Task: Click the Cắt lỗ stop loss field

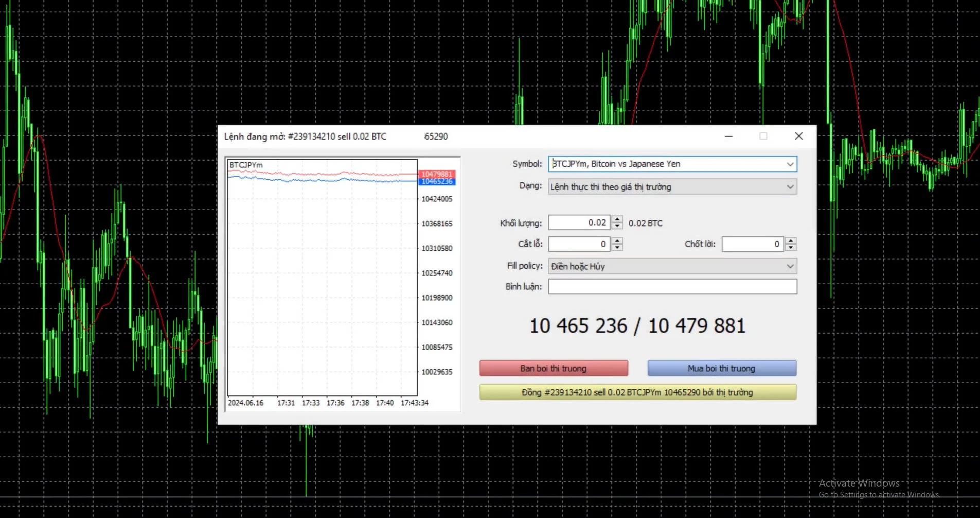Action: (579, 244)
